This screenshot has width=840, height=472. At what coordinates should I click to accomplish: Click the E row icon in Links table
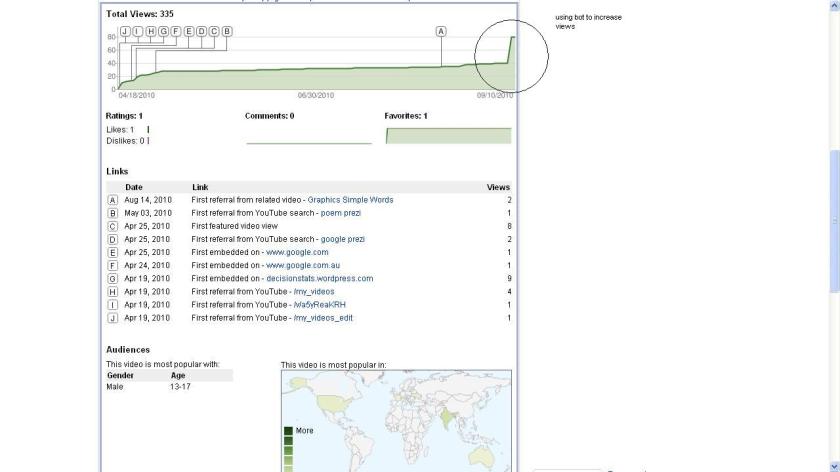pos(113,253)
